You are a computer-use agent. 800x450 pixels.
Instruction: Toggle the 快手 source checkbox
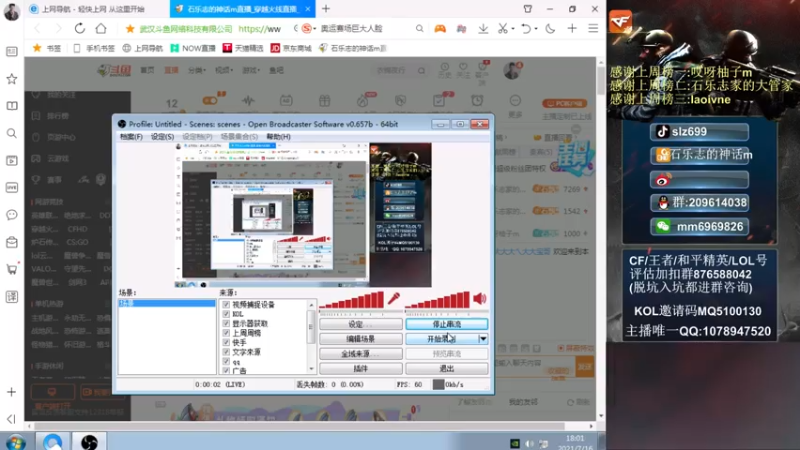(x=226, y=343)
